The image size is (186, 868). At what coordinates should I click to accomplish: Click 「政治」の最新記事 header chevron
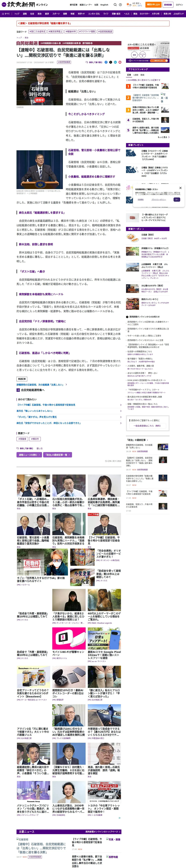pyautogui.click(x=147, y=440)
